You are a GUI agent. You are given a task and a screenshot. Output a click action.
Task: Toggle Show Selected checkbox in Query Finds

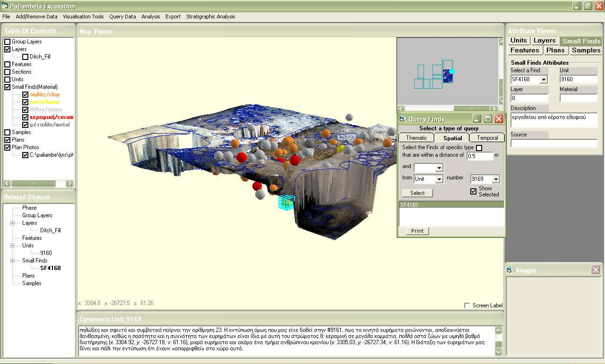(473, 191)
